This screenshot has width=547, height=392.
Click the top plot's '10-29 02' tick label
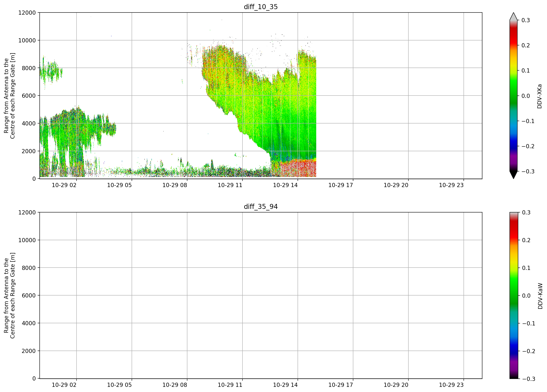click(64, 185)
